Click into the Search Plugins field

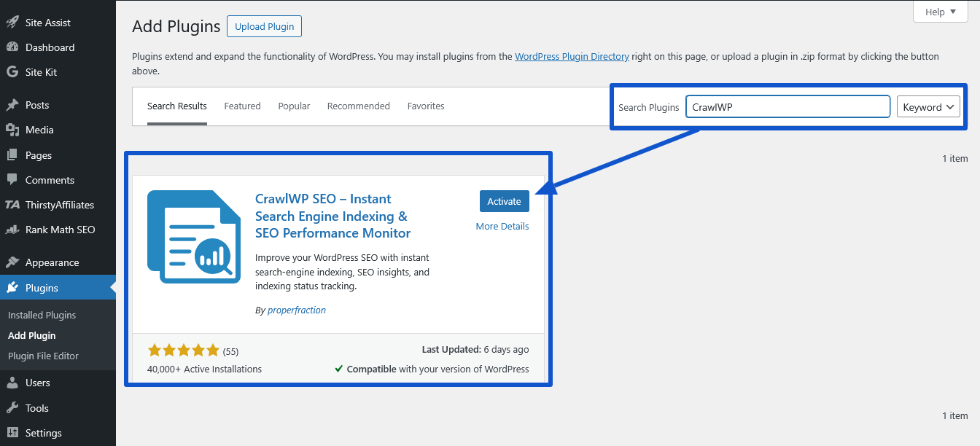(x=787, y=107)
